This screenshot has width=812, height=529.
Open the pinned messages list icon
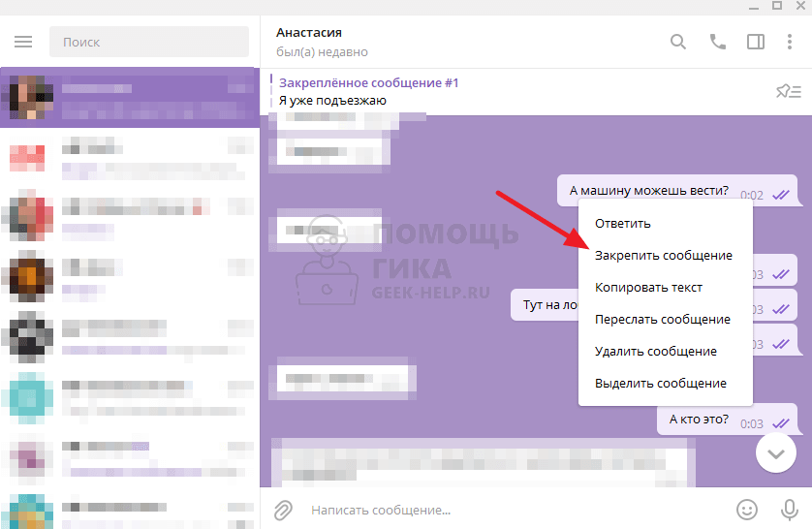point(788,91)
